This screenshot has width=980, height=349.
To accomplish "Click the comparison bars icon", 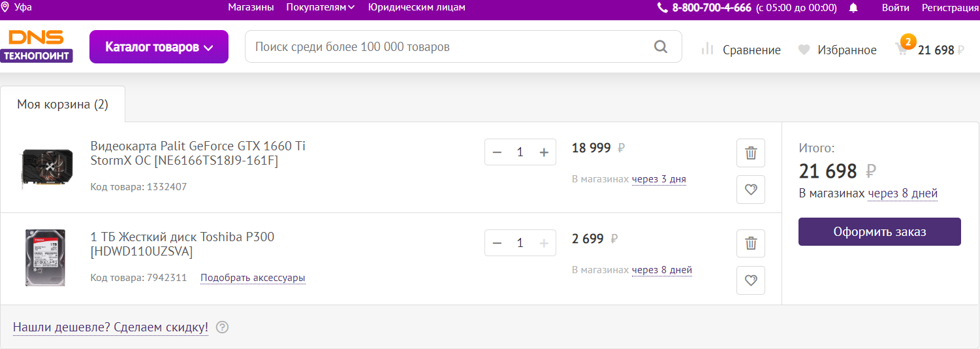I will (707, 49).
